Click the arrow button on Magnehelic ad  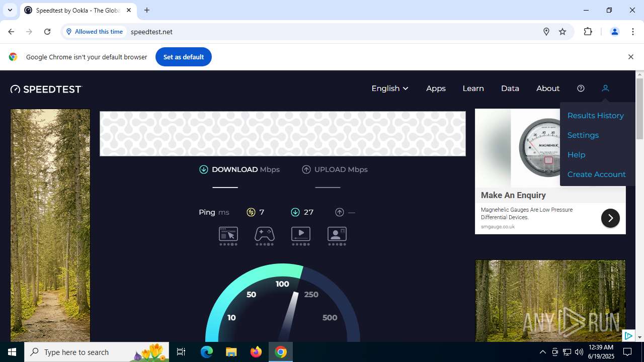[610, 218]
